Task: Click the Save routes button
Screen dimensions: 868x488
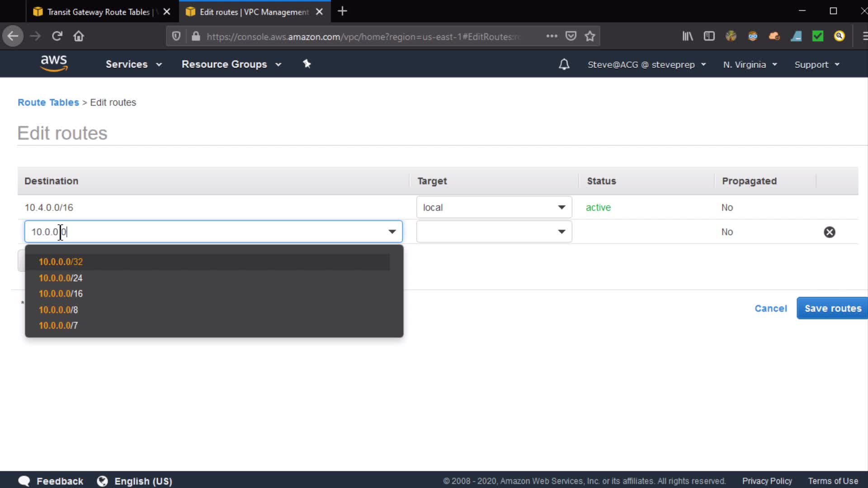Action: (832, 308)
